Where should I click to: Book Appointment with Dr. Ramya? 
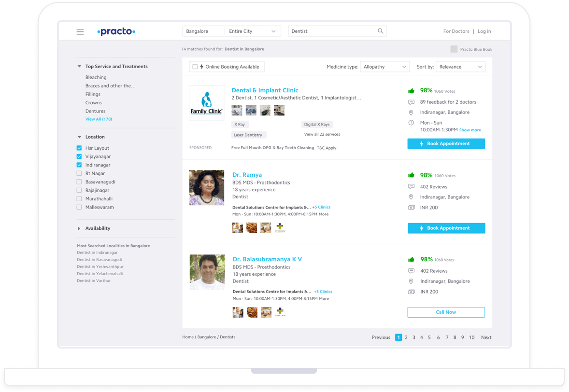click(446, 228)
